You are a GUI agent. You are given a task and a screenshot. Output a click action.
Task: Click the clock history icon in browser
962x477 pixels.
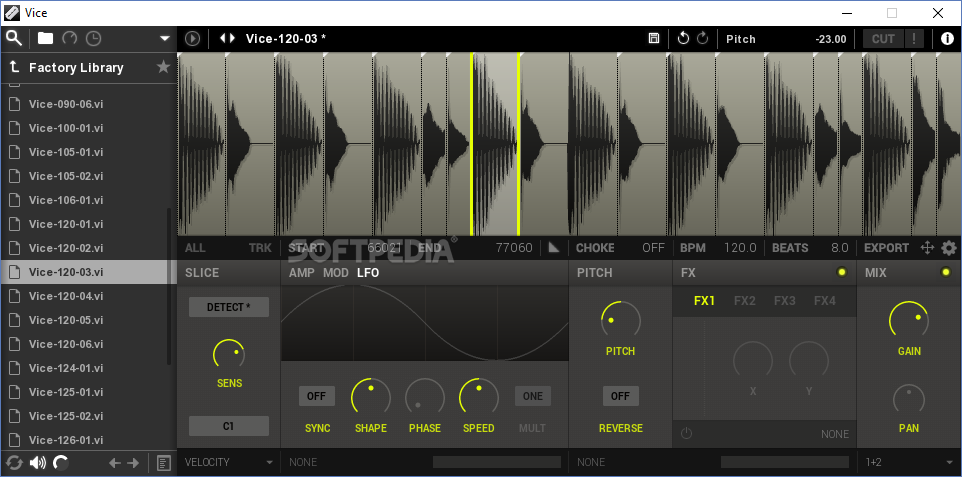[x=93, y=39]
